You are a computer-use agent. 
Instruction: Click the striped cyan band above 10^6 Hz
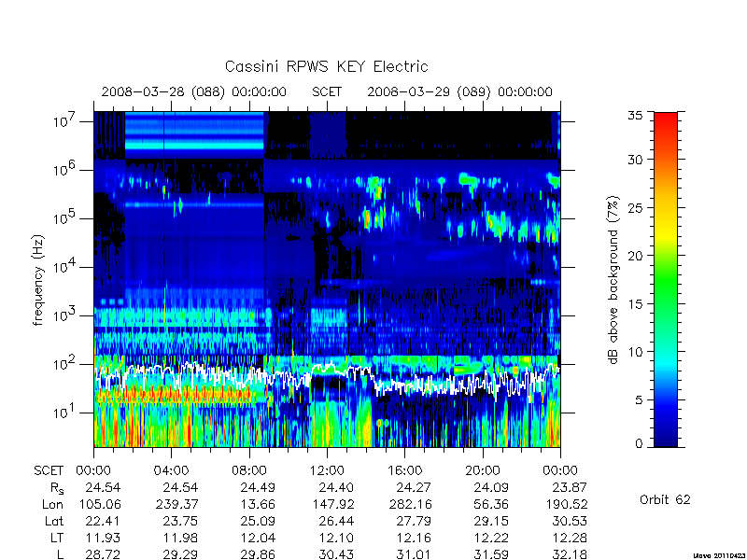pyautogui.click(x=194, y=134)
